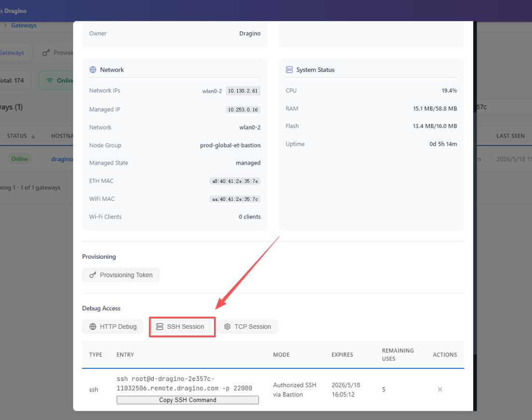Image resolution: width=532 pixels, height=420 pixels.
Task: Click the key icon in the background Provisioning tab
Action: 46,53
